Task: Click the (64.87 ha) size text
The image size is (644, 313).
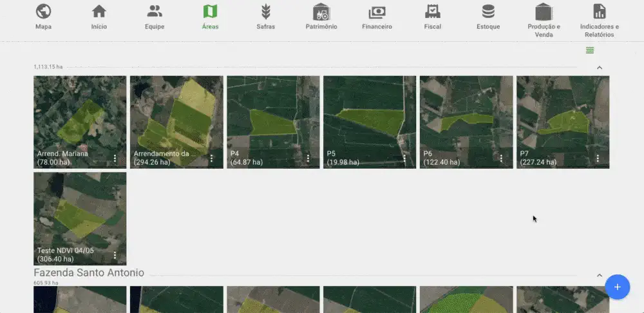Action: click(x=247, y=162)
